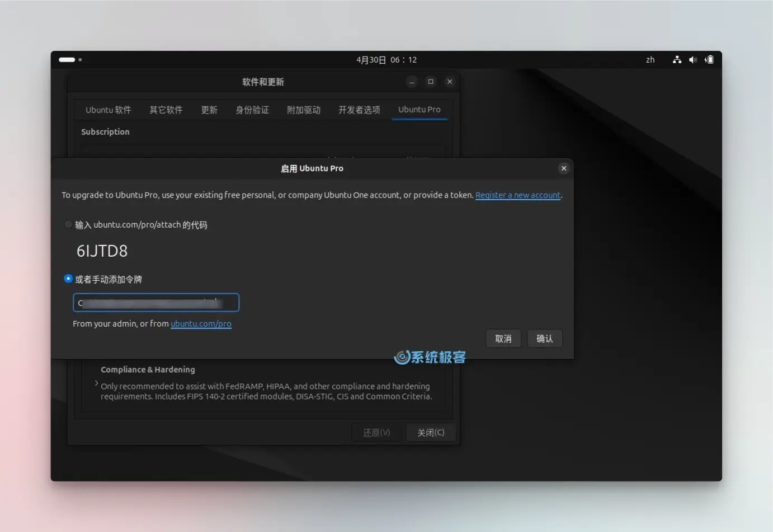
Task: Click the battery power icon in top bar
Action: pos(709,60)
